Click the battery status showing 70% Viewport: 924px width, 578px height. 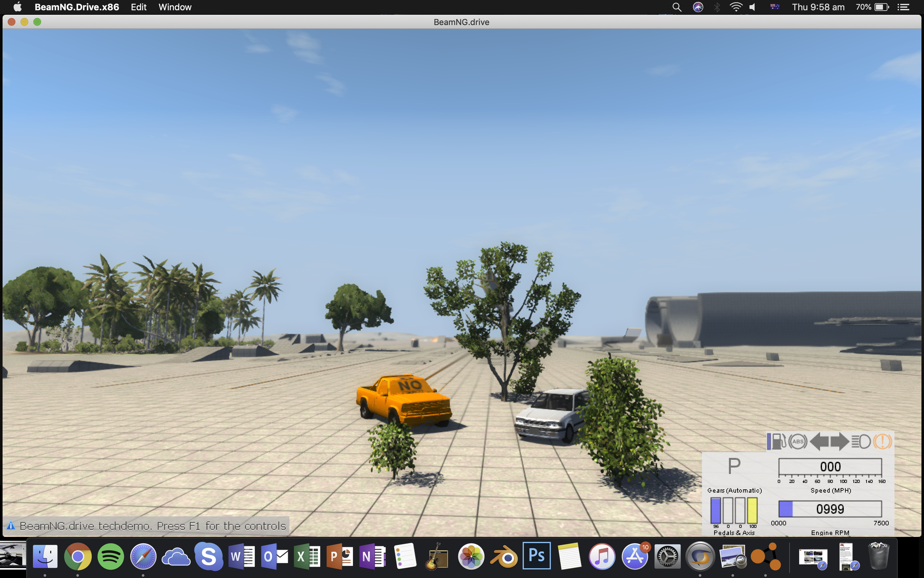[873, 7]
